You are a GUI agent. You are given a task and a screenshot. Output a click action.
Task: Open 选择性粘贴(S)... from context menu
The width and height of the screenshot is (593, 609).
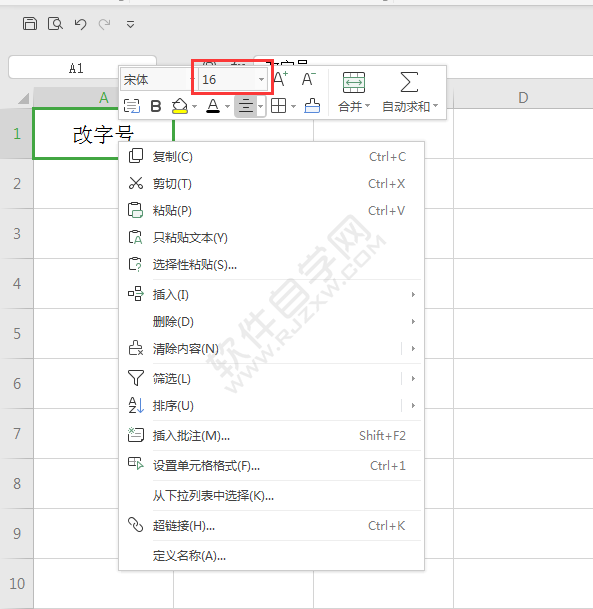(271, 264)
